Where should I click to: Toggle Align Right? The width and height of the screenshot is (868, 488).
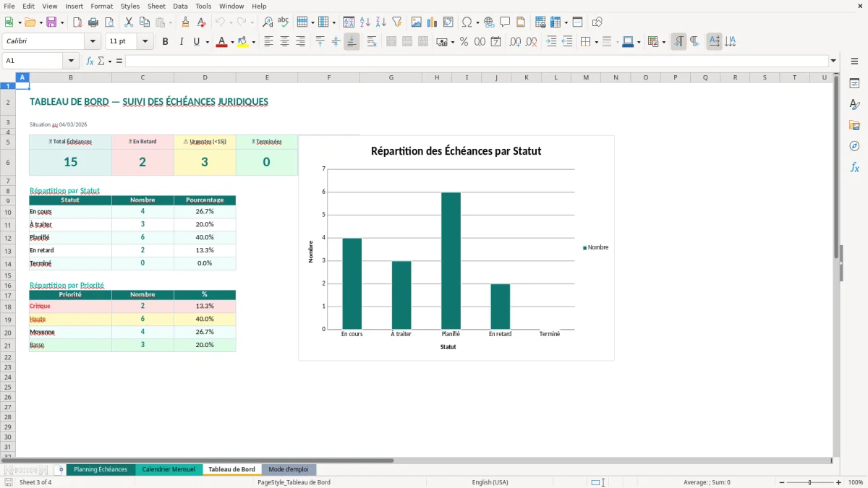point(300,42)
